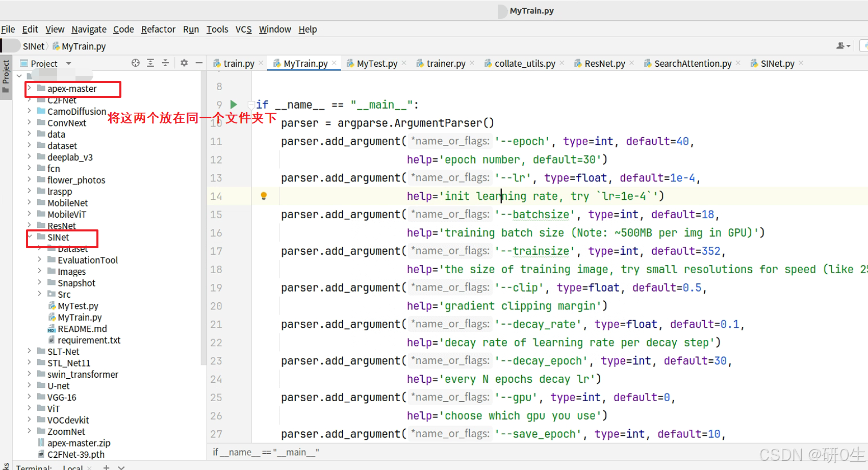Select the flower_photos folder

pyautogui.click(x=76, y=180)
